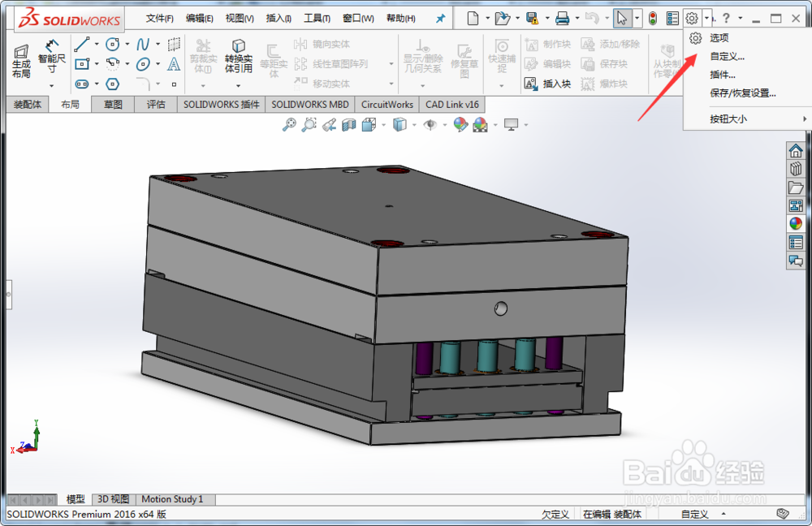The height and width of the screenshot is (526, 812).
Task: Click the Apply Scene icon
Action: (x=480, y=124)
